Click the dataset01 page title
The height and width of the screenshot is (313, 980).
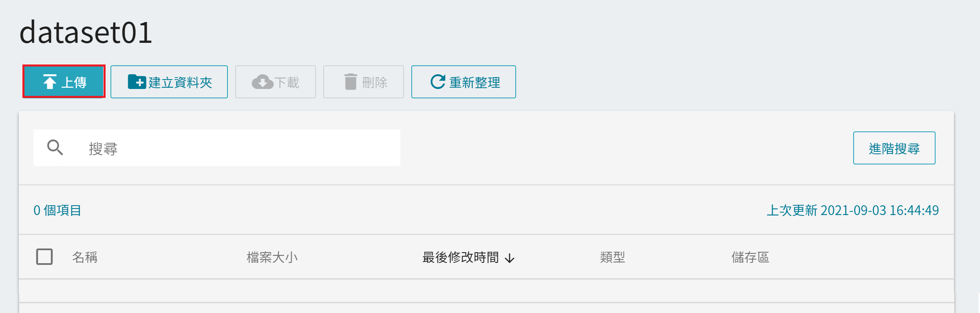point(86,32)
